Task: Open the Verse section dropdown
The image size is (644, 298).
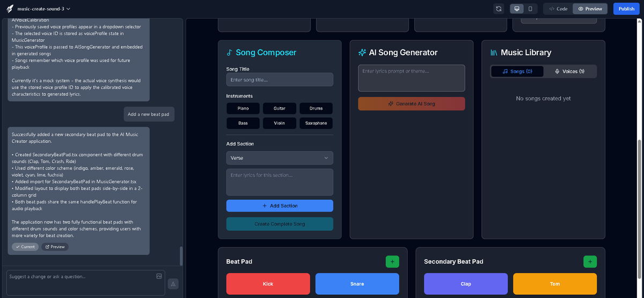Action: point(280,158)
